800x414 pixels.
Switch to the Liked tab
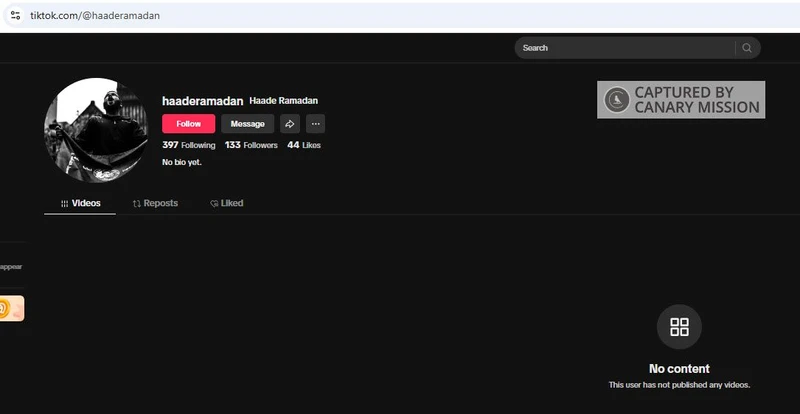[x=227, y=203]
